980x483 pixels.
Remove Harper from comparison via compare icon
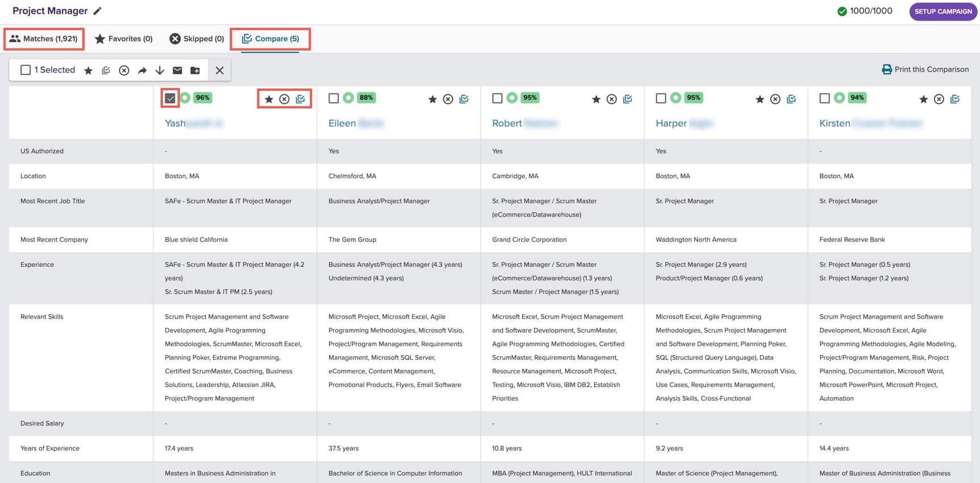pyautogui.click(x=792, y=99)
